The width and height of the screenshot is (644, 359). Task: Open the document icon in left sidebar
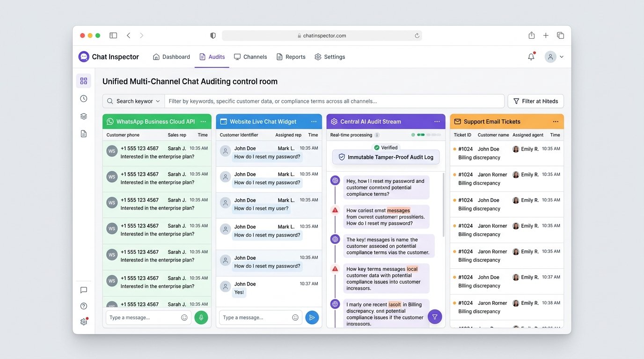[84, 134]
